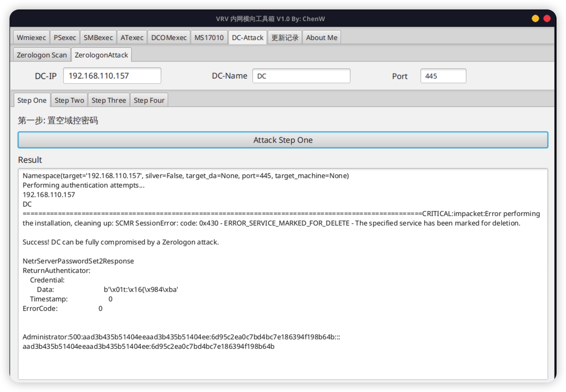
Task: Go to the ATexec tab
Action: click(132, 38)
